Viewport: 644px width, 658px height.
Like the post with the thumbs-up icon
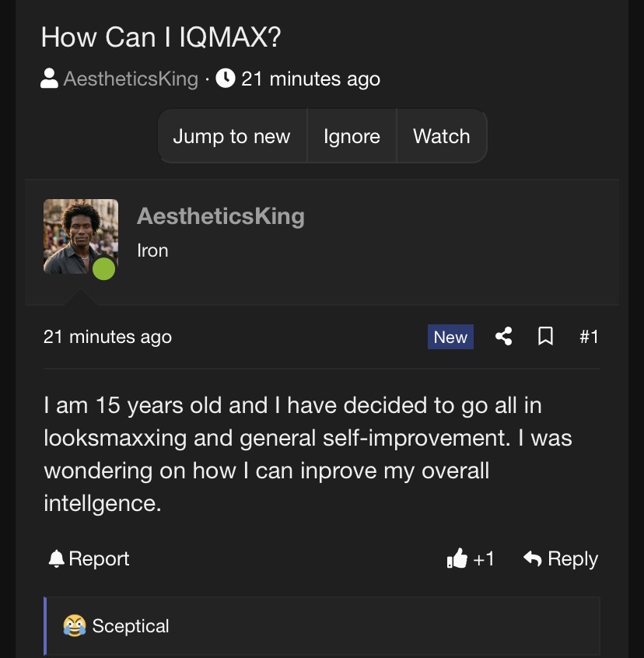(457, 558)
